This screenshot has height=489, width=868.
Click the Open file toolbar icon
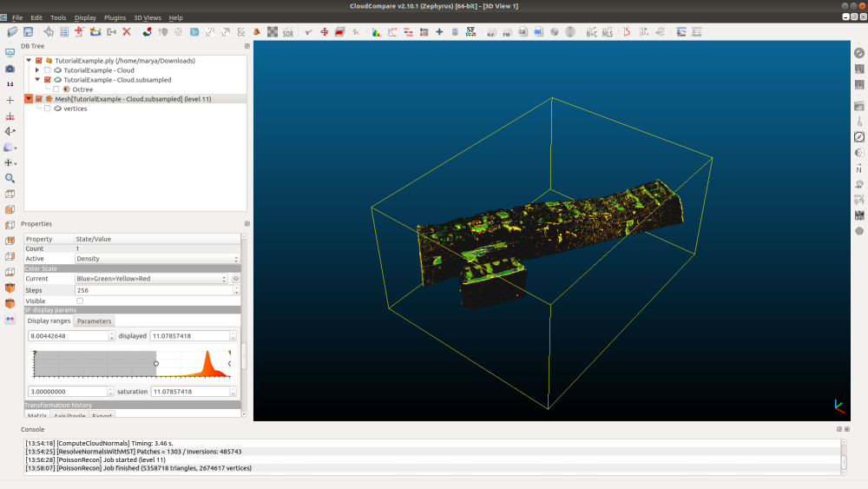(x=13, y=32)
